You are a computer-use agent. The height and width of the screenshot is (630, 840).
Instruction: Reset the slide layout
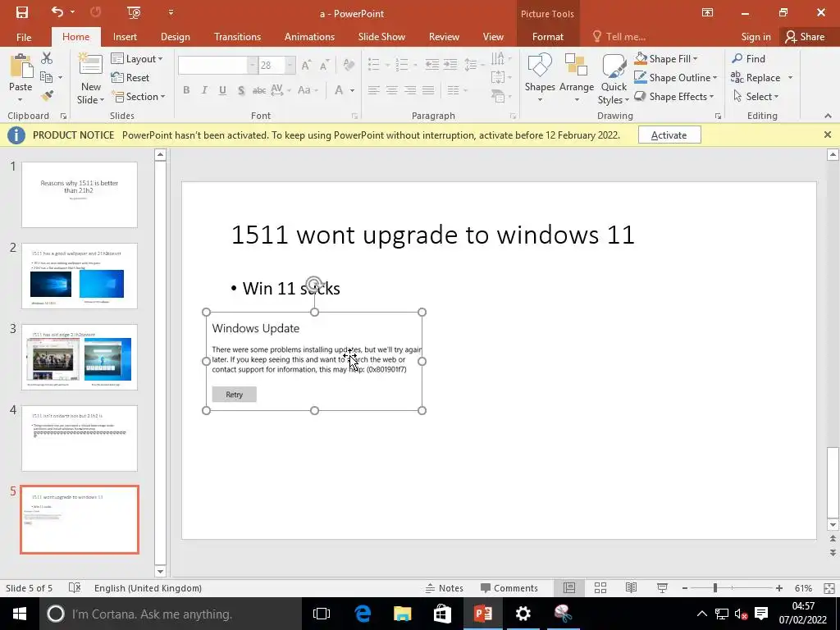(130, 78)
